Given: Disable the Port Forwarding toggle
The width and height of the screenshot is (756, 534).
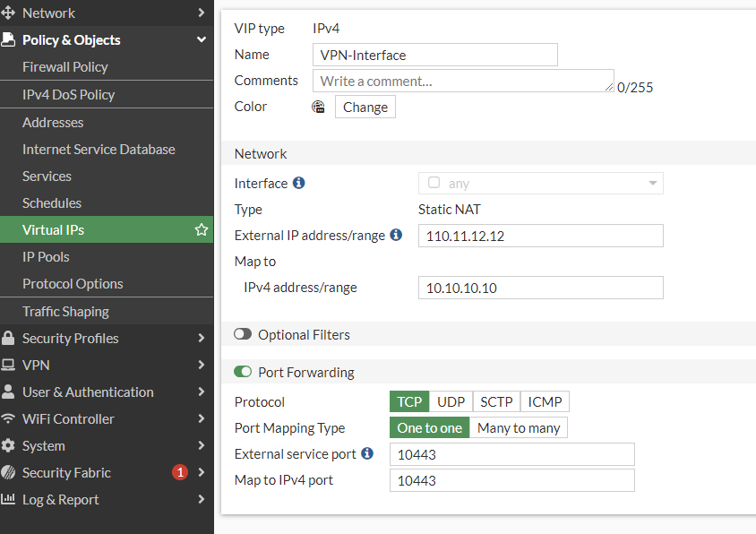Looking at the screenshot, I should coord(243,372).
